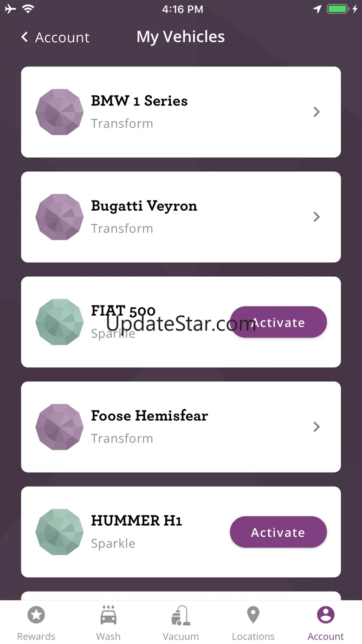Open the Foose Hemisfear vehicle name

(149, 416)
